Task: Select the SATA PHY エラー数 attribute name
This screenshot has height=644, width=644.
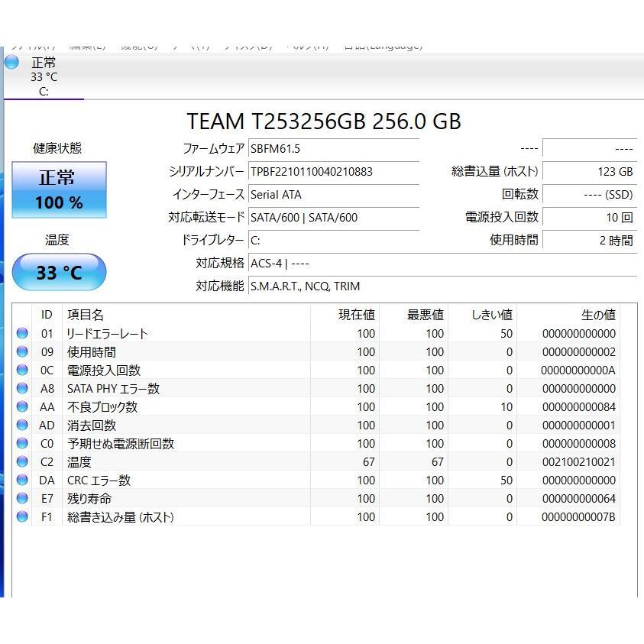Action: coord(113,389)
